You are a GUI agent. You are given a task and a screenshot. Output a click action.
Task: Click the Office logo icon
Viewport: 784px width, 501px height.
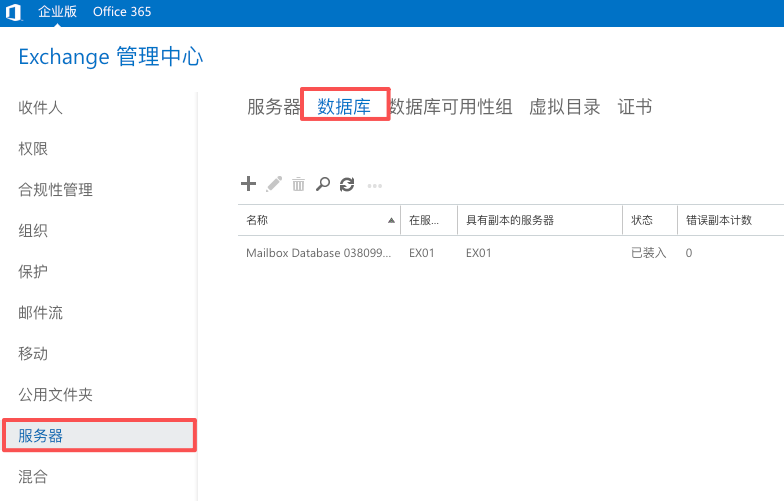[x=14, y=12]
